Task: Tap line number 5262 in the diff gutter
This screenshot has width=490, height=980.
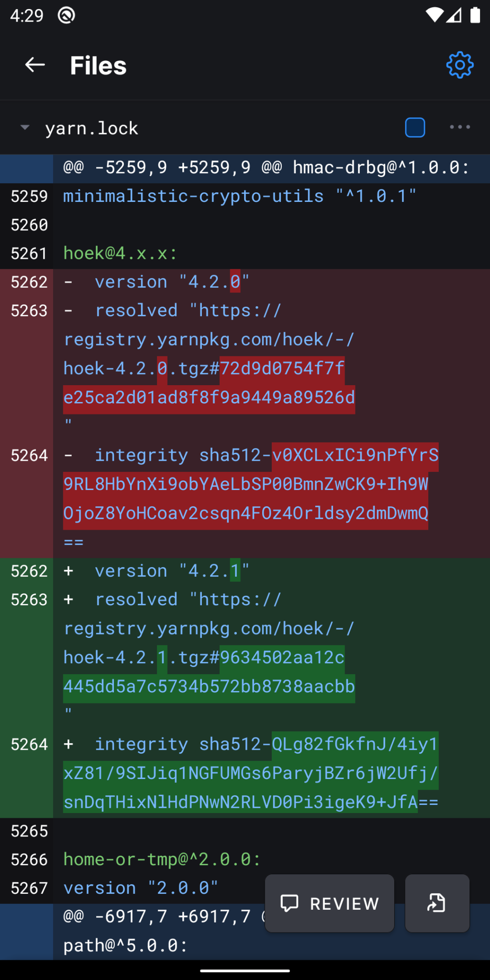Action: coord(29,282)
